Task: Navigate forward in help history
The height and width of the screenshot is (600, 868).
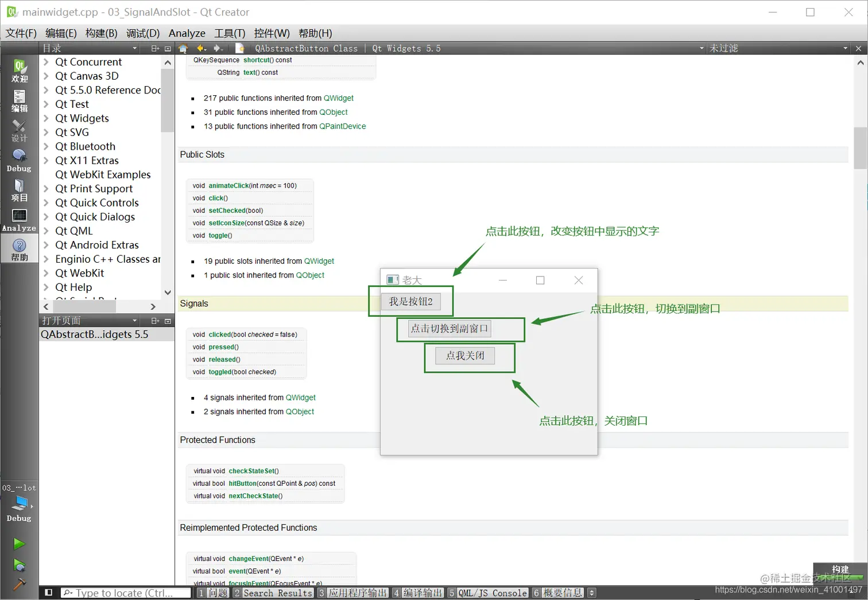Action: pos(218,48)
